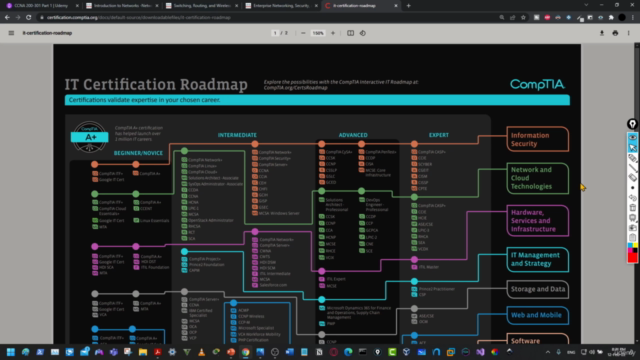Click the Storage and Data box

pos(538,289)
